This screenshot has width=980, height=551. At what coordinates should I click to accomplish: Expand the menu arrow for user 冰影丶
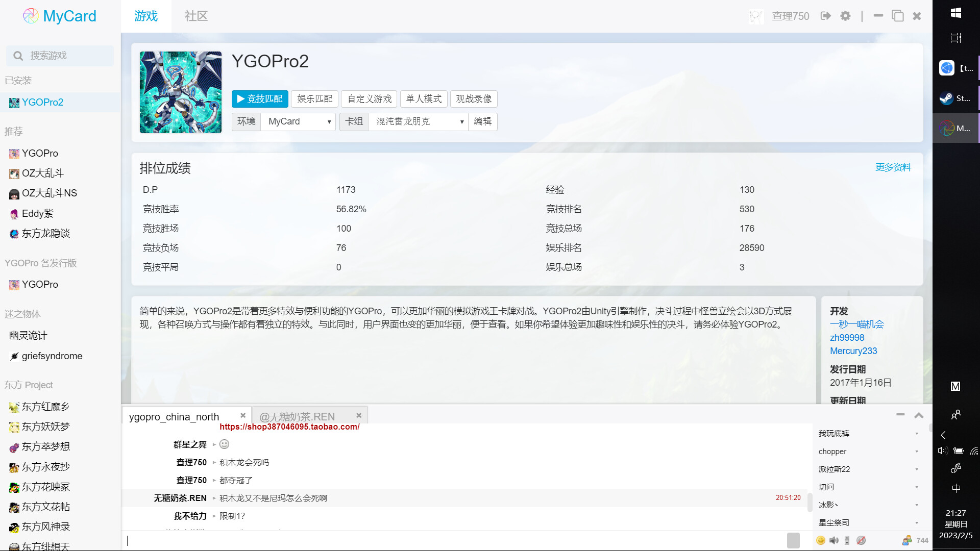[x=917, y=505]
